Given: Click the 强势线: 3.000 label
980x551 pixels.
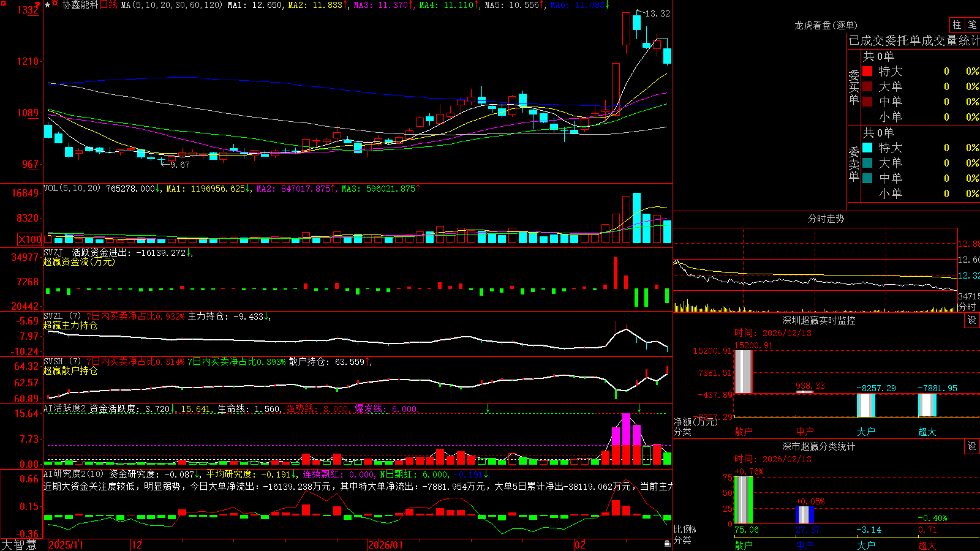Looking at the screenshot, I should click(x=317, y=409).
